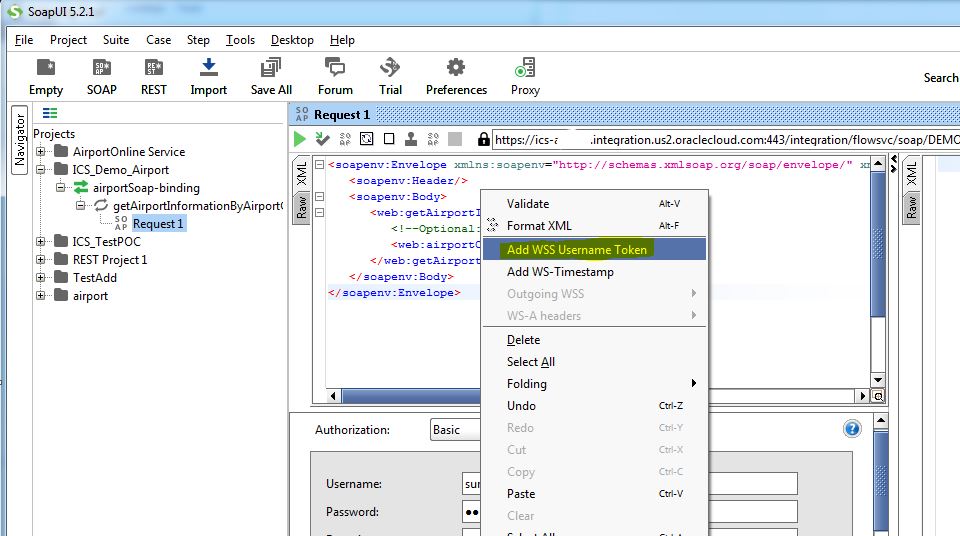Select Request 1 in project tree
Screen dimensions: 960x536
(x=158, y=224)
